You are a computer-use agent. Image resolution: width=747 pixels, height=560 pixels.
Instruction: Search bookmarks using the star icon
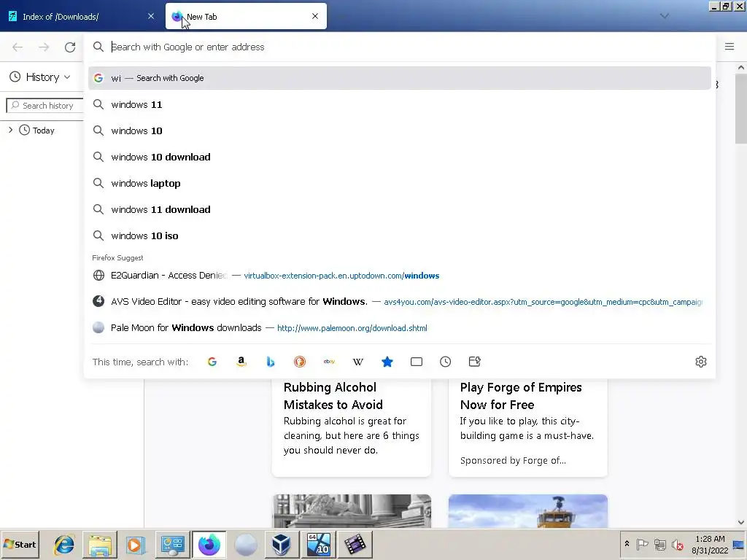click(387, 362)
